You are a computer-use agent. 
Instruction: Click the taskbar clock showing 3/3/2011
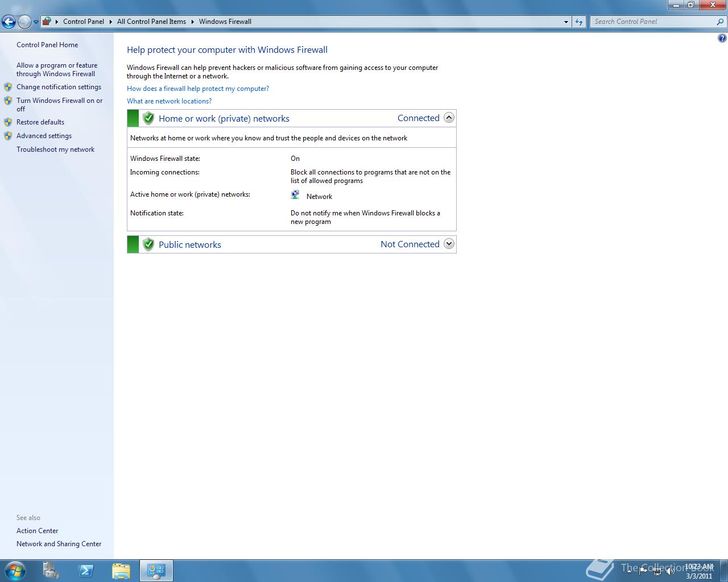coord(699,571)
